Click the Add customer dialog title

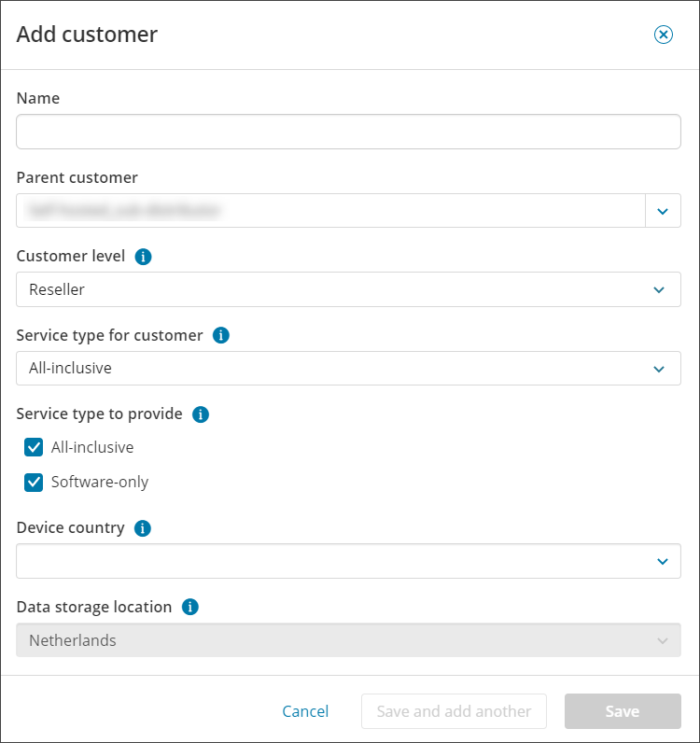87,35
